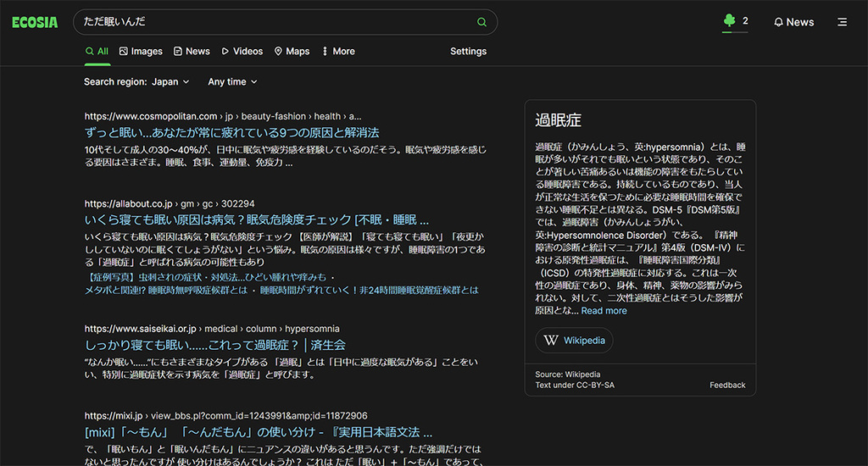Click the Feedback link
This screenshot has width=868, height=466.
pos(727,385)
